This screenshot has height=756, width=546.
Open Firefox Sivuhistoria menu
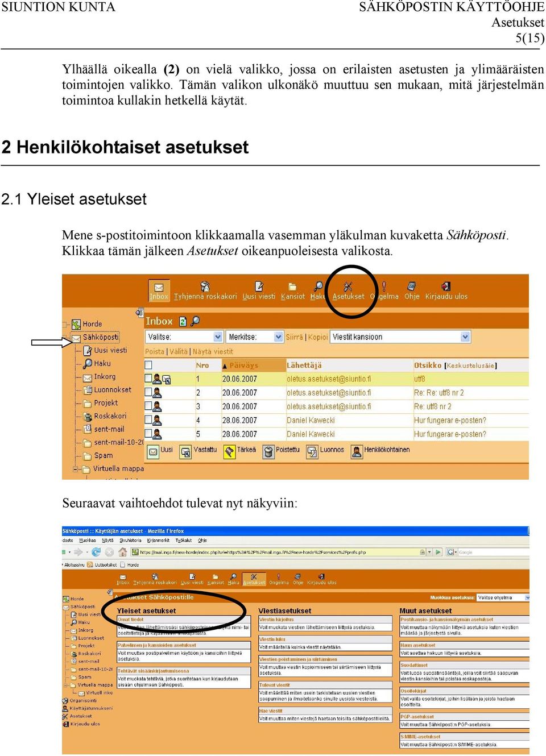tap(131, 541)
